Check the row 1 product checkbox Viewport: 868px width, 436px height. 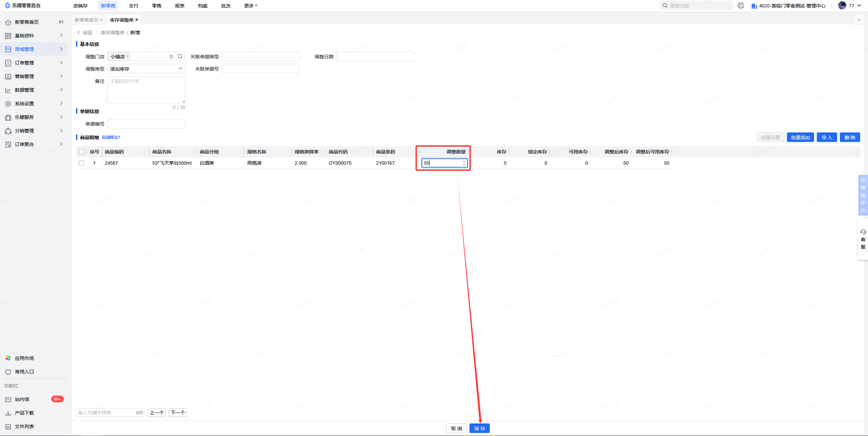[x=81, y=163]
